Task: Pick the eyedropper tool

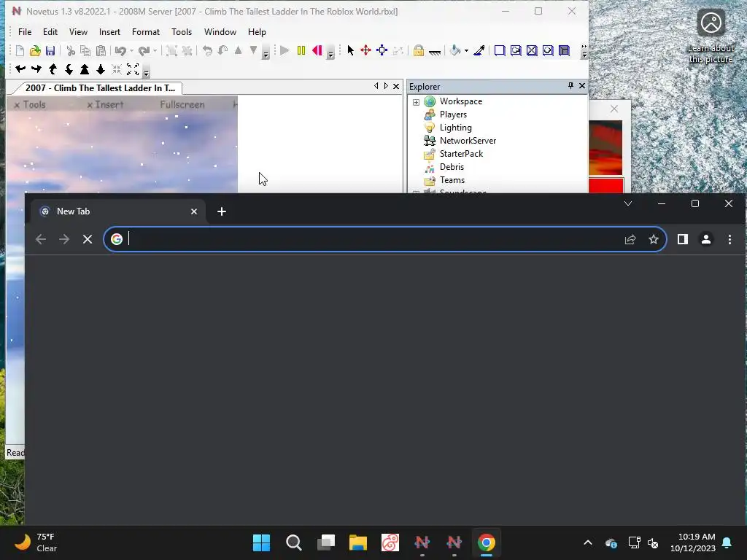Action: (479, 50)
